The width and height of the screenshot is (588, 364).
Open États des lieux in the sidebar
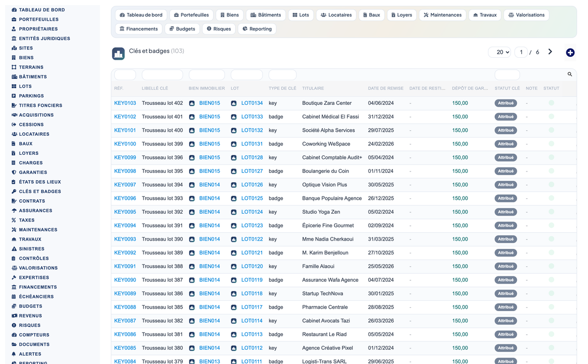(x=36, y=182)
